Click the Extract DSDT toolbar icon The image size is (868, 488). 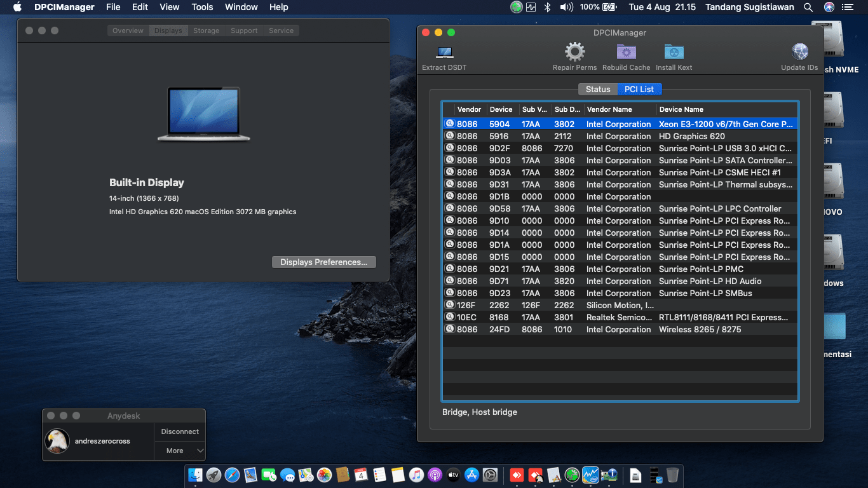(444, 53)
